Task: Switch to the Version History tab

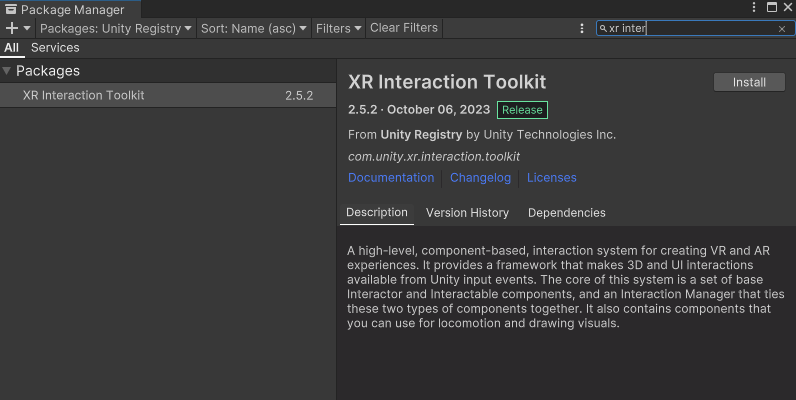Action: point(467,213)
